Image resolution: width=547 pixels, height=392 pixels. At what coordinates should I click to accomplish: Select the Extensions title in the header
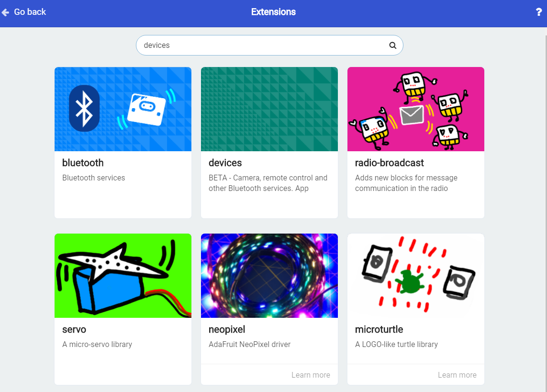(273, 12)
